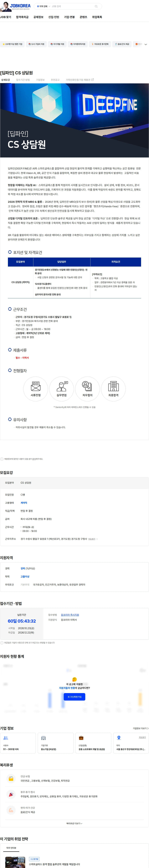Click the JOB 검색 search field

coord(72,6)
